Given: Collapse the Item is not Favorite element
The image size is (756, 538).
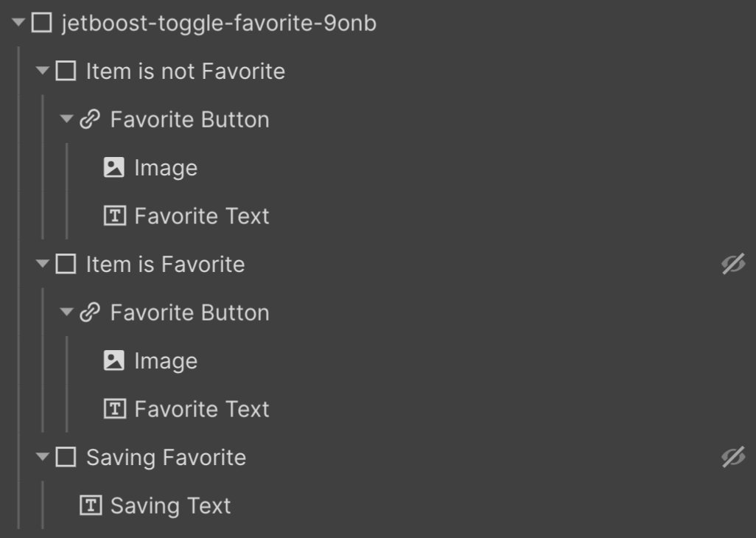Looking at the screenshot, I should (x=44, y=71).
